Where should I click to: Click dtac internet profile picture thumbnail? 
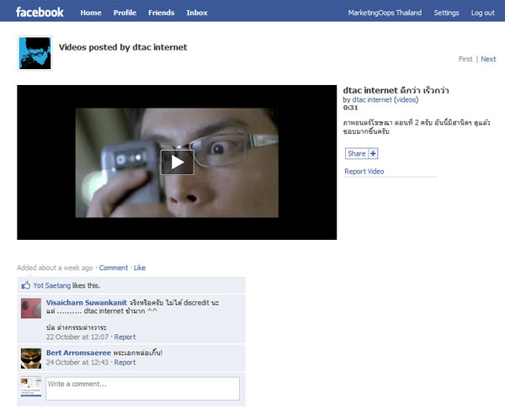click(35, 53)
